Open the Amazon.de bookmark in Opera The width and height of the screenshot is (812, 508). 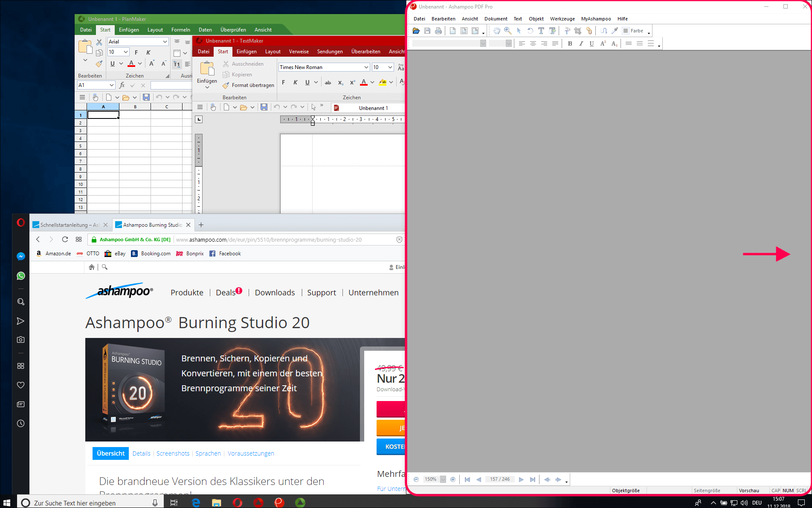click(x=53, y=254)
